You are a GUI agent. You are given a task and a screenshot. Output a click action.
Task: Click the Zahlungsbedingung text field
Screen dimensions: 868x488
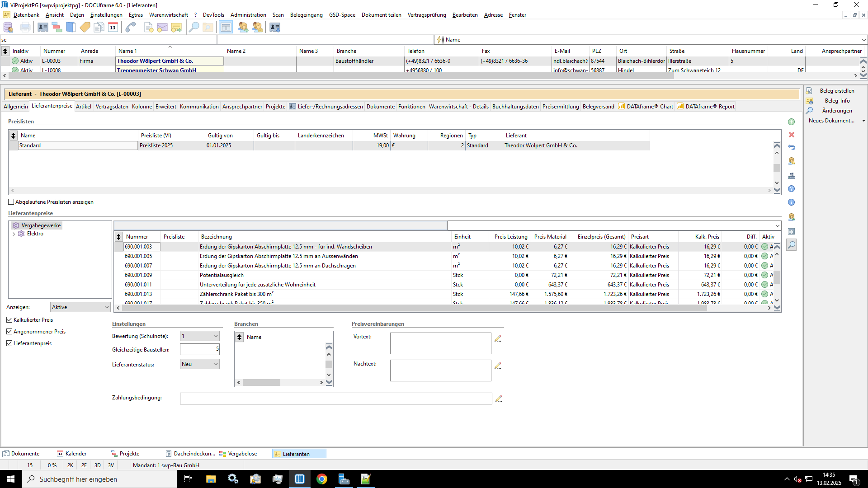tap(336, 399)
